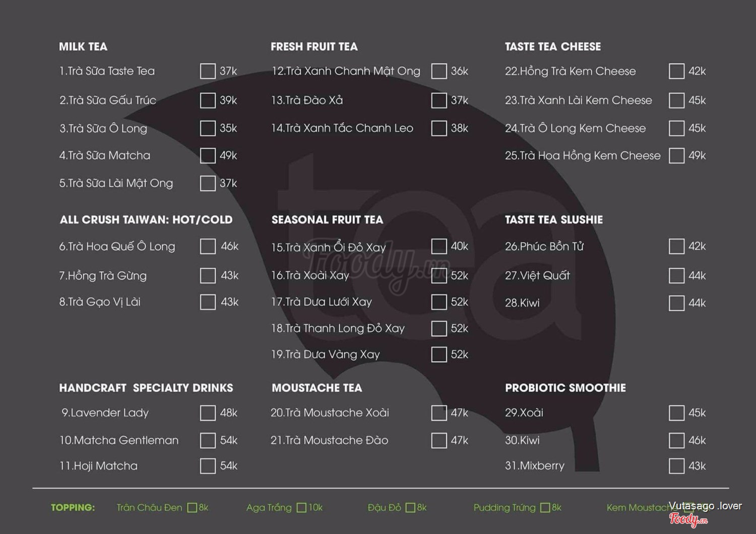The width and height of the screenshot is (756, 534).
Task: Tick Hồng Trà Kem Cheese checkbox
Action: [x=676, y=71]
